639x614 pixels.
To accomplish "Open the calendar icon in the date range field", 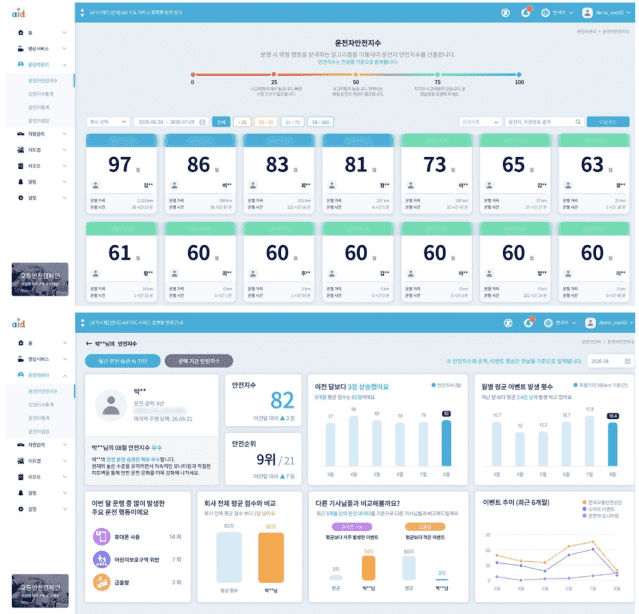I will [x=202, y=122].
